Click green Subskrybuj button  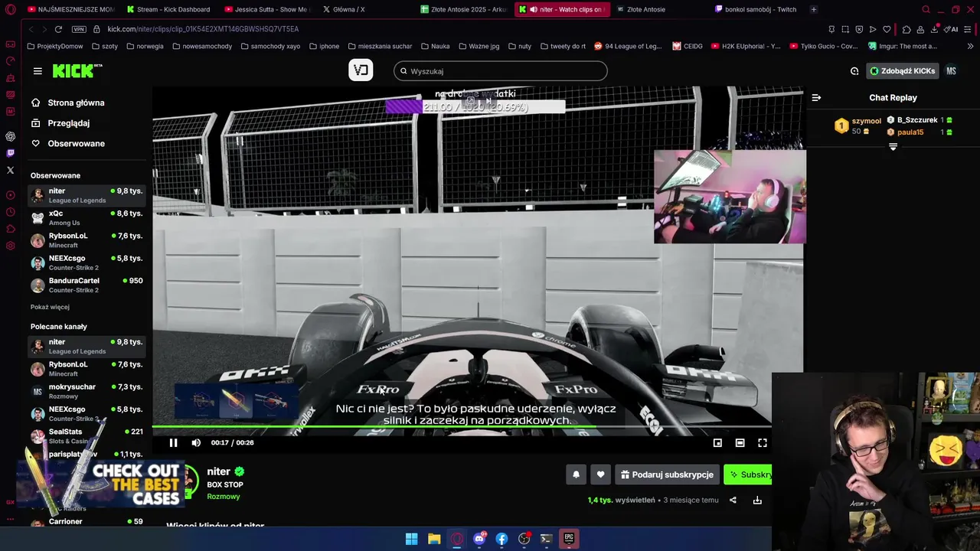pyautogui.click(x=748, y=474)
